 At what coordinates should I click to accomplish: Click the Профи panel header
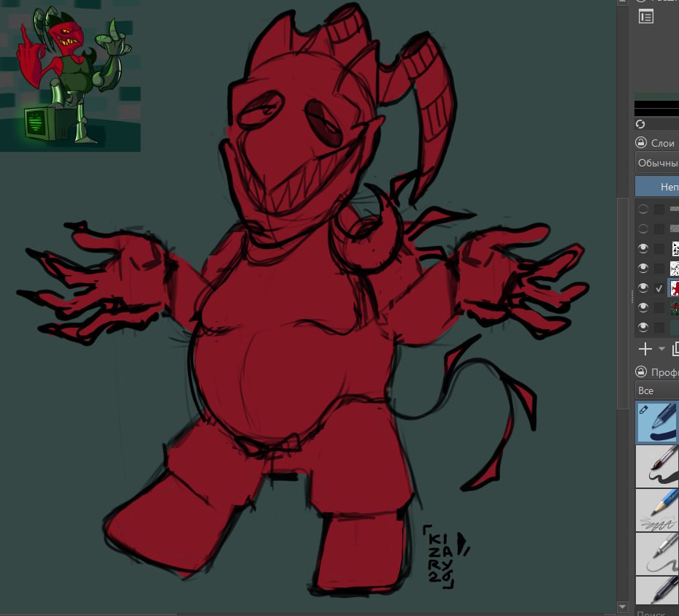[x=661, y=372]
